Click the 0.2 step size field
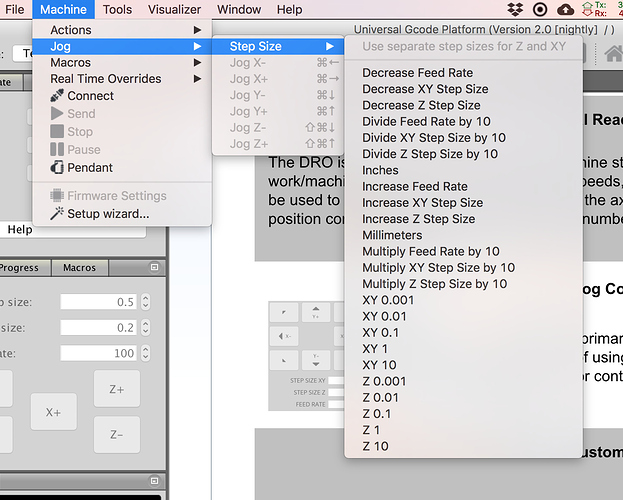 tap(99, 328)
